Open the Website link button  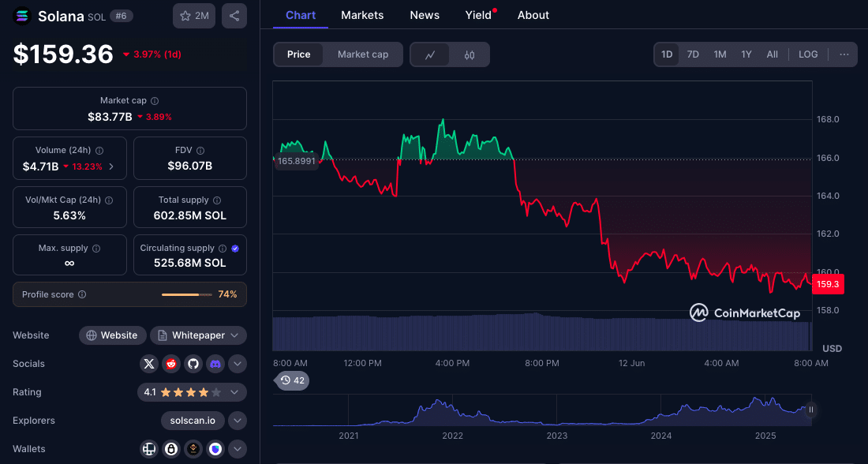112,335
